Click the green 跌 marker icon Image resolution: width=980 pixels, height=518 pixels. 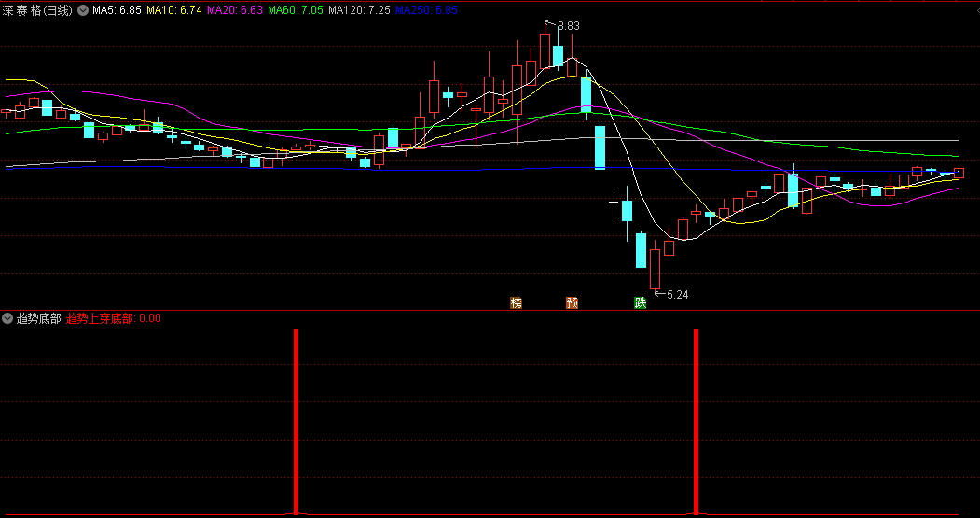640,302
